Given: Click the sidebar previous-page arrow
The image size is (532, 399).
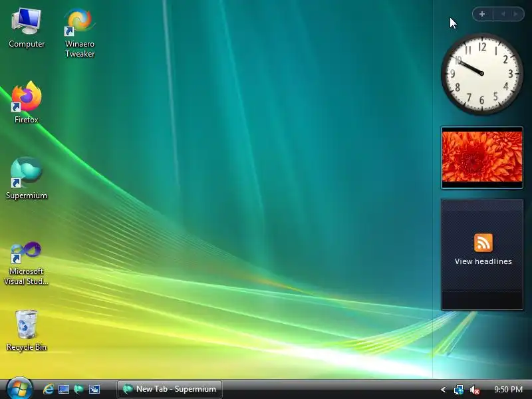Looking at the screenshot, I should pos(503,14).
